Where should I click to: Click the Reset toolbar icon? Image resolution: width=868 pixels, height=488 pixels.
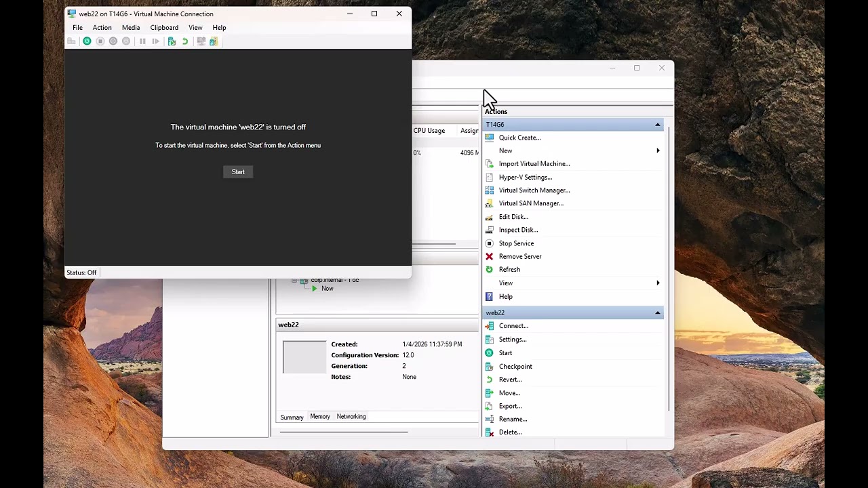155,41
